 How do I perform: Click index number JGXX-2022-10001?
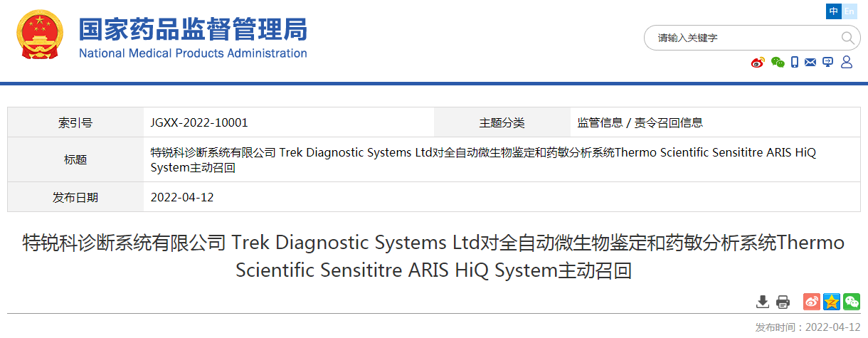[x=199, y=122]
